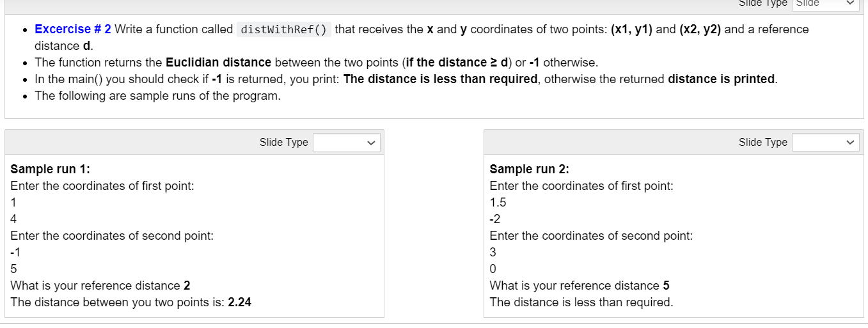This screenshot has height=328, width=868.
Task: Select the Sample run 1 heading
Action: coord(51,169)
